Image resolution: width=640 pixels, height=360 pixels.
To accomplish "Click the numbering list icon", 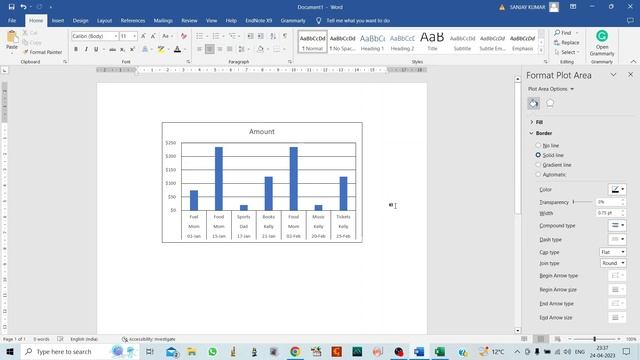I will coord(216,36).
